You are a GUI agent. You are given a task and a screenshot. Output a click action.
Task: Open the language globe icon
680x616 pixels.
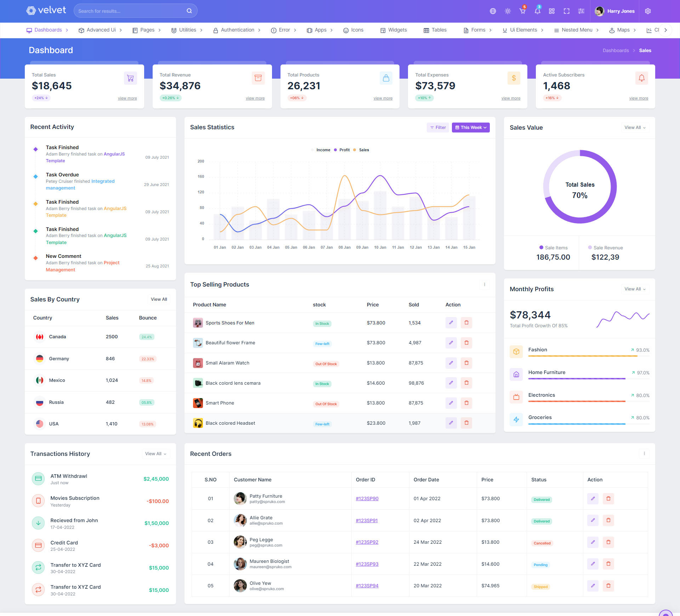click(x=493, y=11)
